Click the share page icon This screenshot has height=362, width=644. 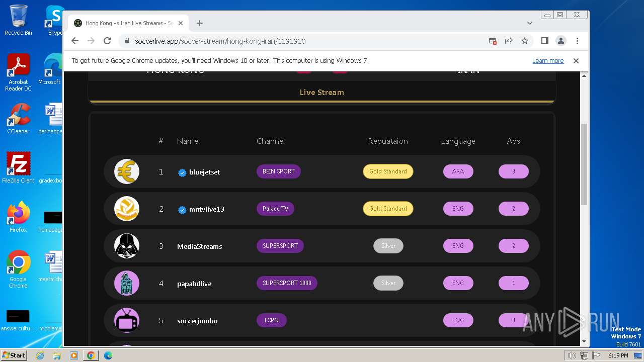(509, 41)
